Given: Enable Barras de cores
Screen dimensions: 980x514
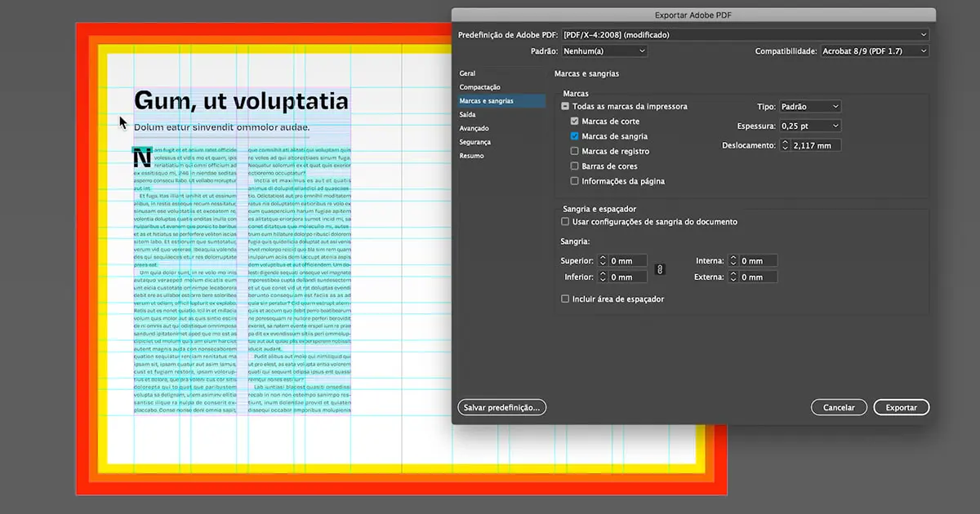Looking at the screenshot, I should click(x=574, y=166).
